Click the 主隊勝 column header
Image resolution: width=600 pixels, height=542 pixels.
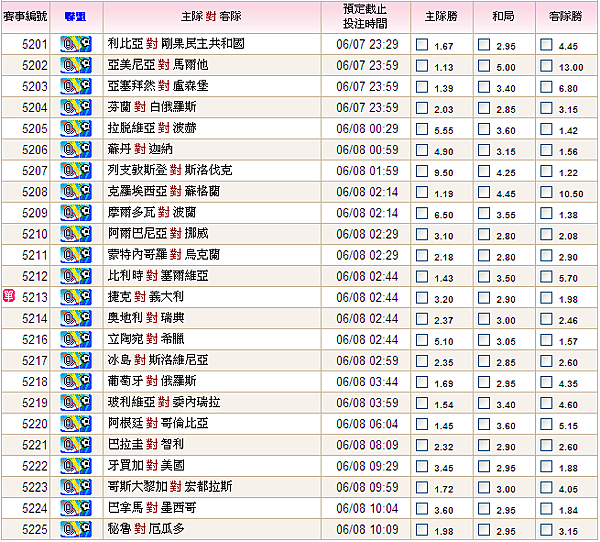tap(441, 16)
